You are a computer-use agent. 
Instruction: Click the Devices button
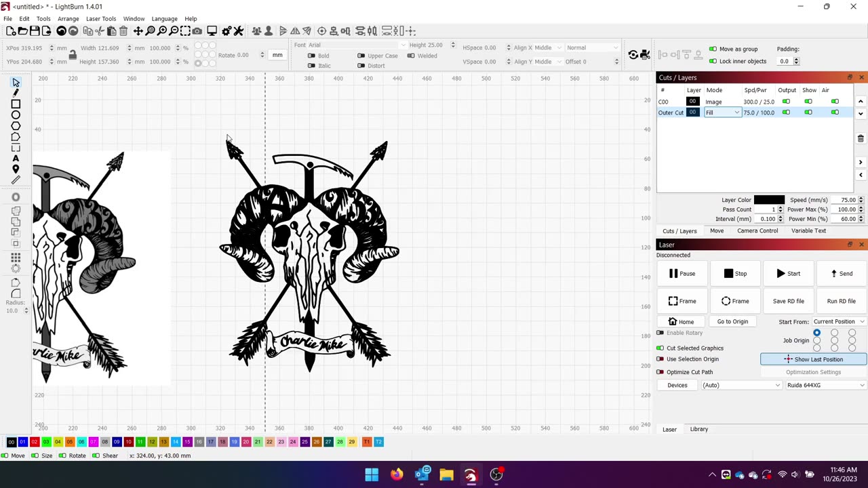coord(677,385)
